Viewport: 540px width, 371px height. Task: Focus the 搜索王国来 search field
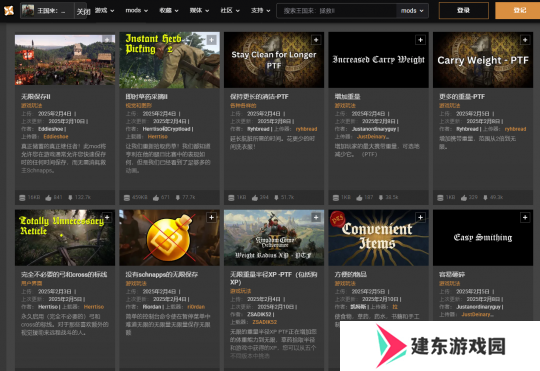(337, 11)
